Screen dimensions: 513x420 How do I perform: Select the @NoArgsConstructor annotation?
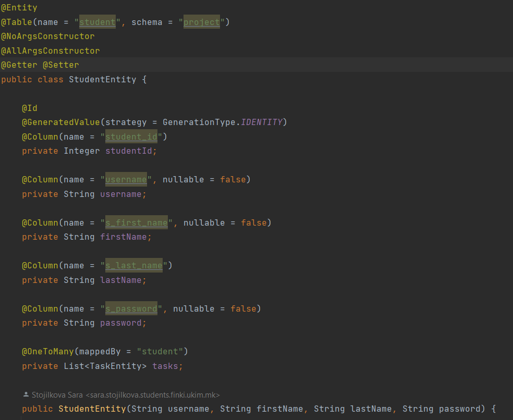[47, 36]
